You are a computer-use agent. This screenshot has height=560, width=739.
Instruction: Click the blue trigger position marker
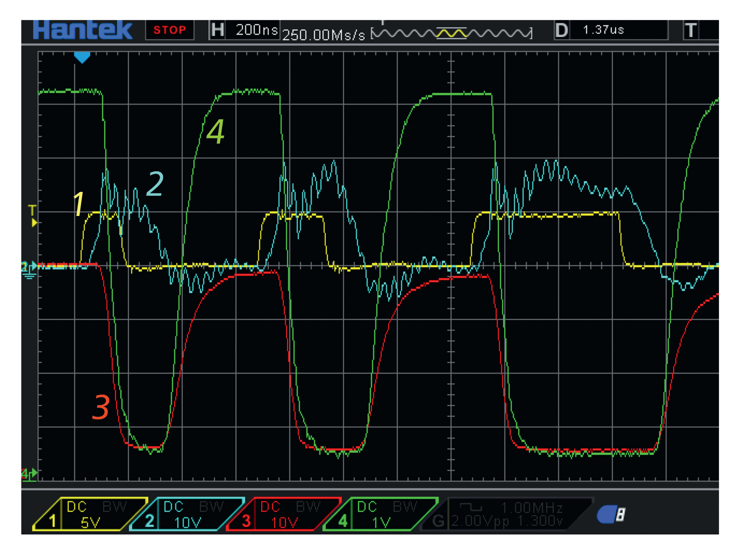click(82, 57)
